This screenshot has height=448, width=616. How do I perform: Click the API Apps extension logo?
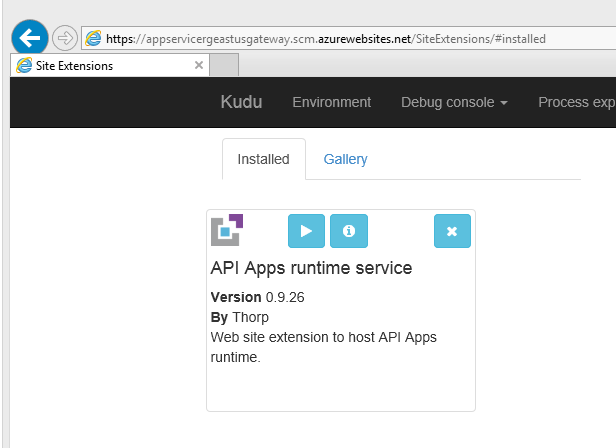tap(227, 229)
